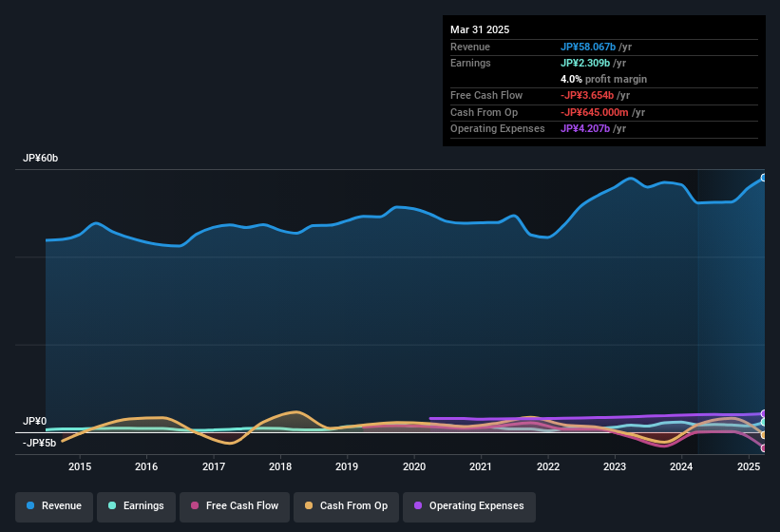Click the 2015 x-axis label

pos(80,466)
